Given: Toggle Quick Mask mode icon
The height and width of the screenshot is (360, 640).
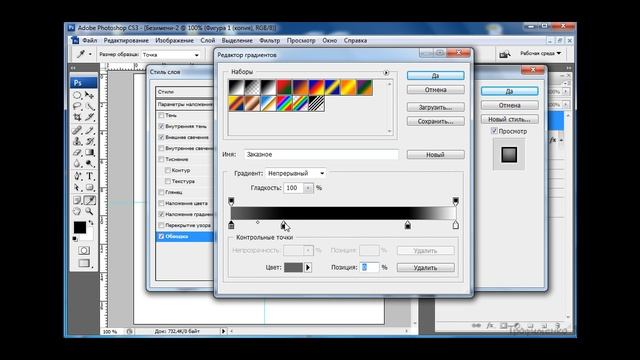Looking at the screenshot, I should [x=84, y=250].
